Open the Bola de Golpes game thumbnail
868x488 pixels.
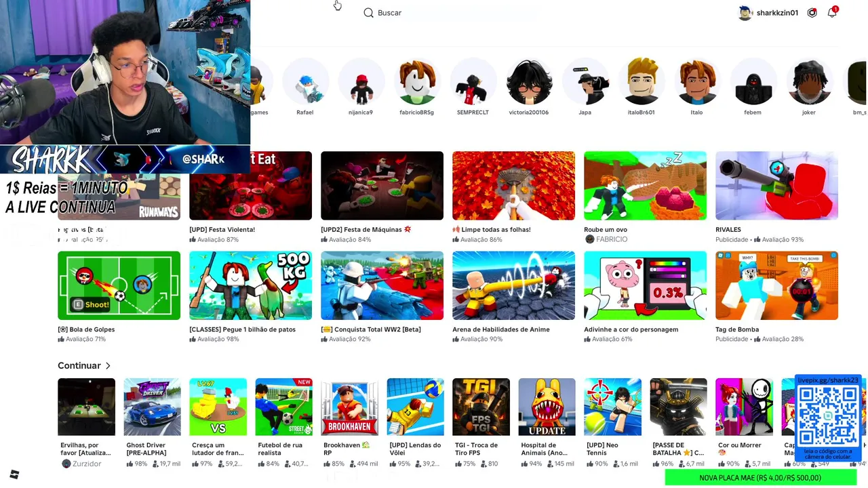point(119,285)
